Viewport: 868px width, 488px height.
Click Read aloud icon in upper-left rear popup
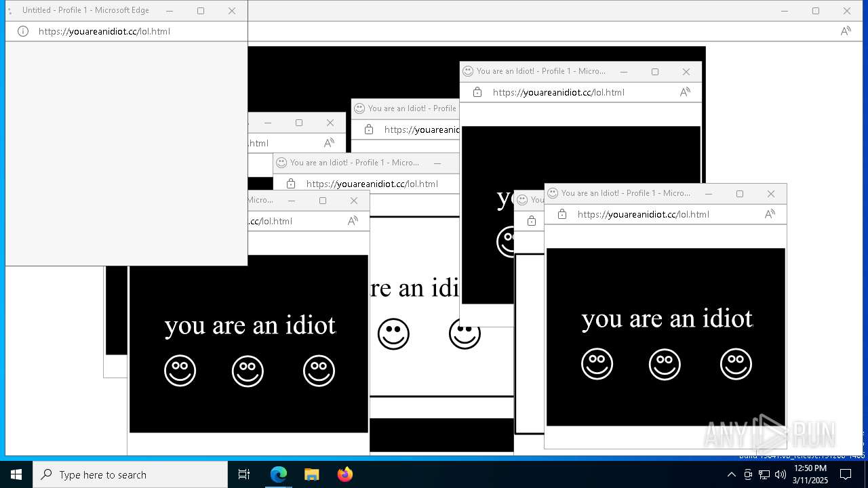click(x=329, y=143)
